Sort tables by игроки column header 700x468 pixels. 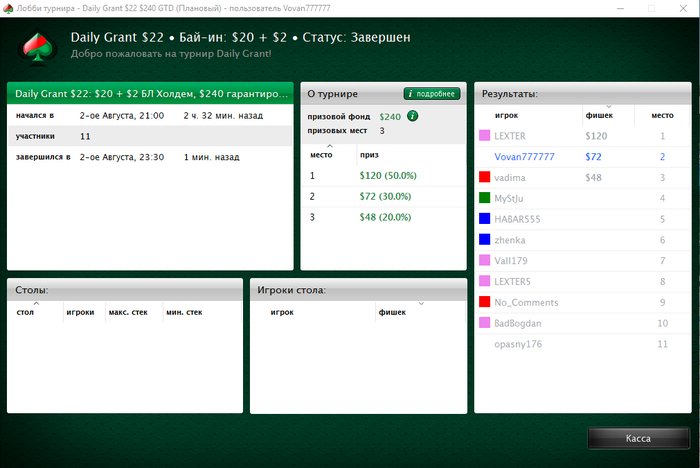tap(84, 312)
